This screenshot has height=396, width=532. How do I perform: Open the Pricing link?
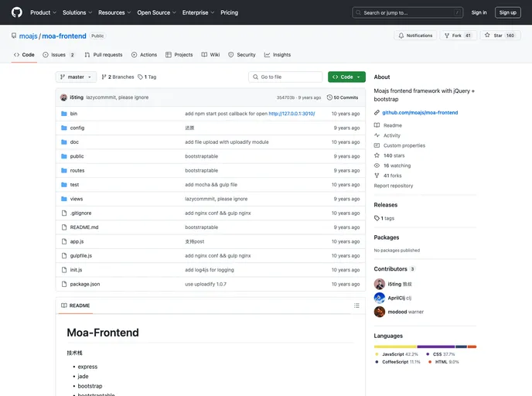pyautogui.click(x=230, y=12)
